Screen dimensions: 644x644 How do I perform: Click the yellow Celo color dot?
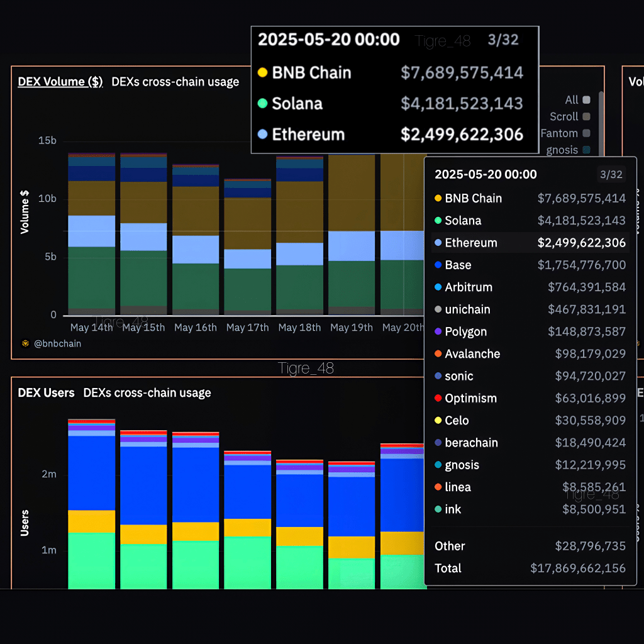[438, 421]
